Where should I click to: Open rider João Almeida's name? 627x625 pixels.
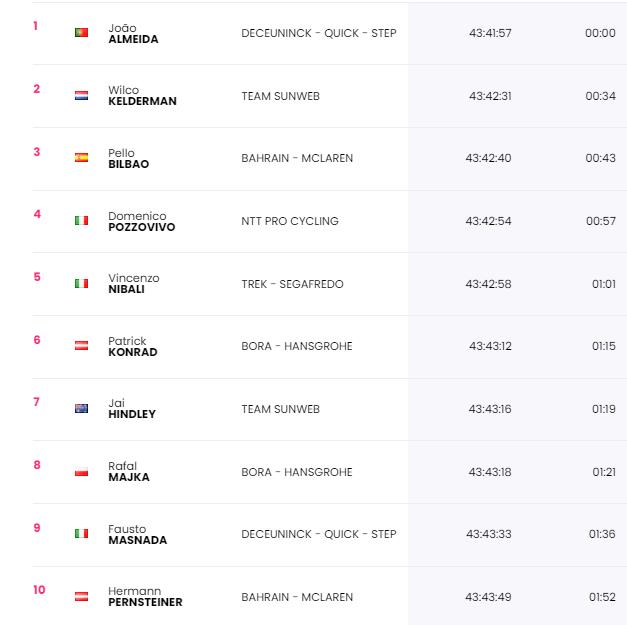133,34
